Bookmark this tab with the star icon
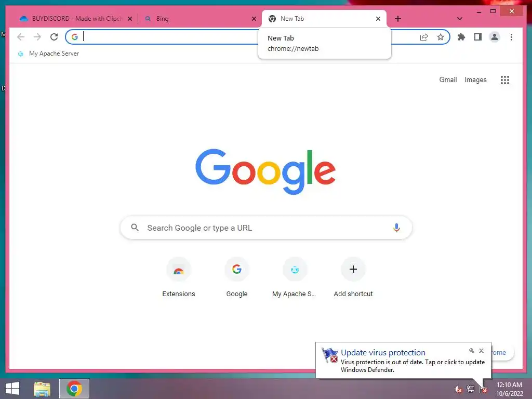 [x=441, y=37]
